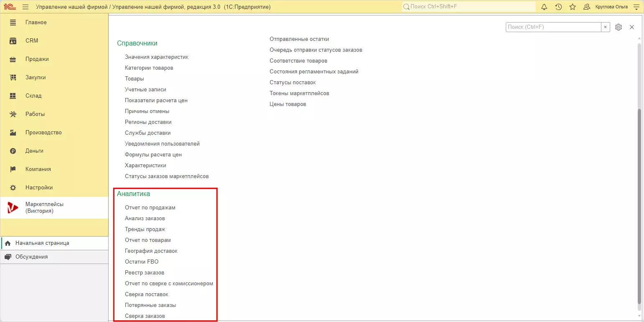Click the Маркетплейсы (Виктория) logo icon
The image size is (644, 322).
(x=13, y=208)
